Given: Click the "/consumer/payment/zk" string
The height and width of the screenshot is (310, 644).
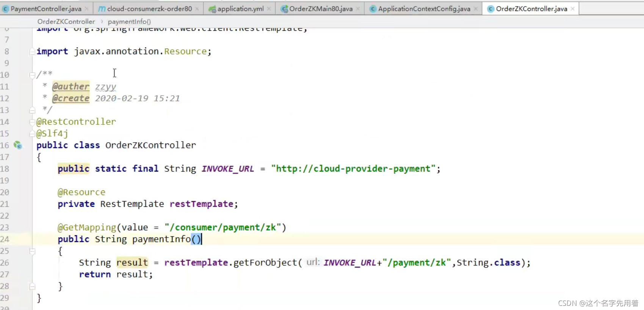Looking at the screenshot, I should point(223,228).
